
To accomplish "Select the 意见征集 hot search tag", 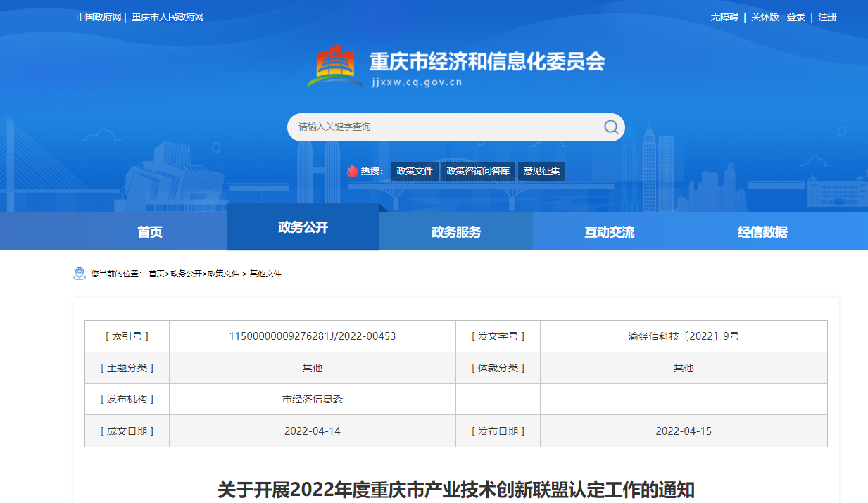I will pyautogui.click(x=541, y=171).
